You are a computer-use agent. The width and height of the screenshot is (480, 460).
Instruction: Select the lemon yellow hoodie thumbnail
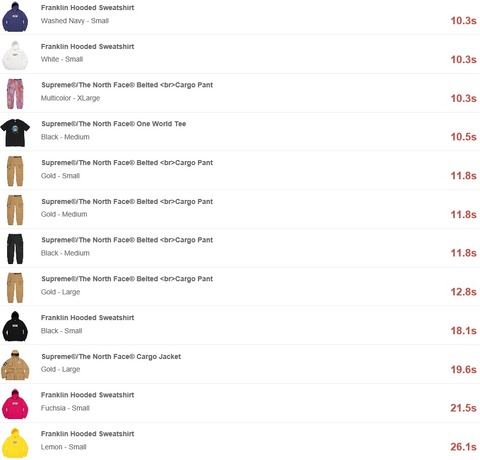pyautogui.click(x=15, y=443)
